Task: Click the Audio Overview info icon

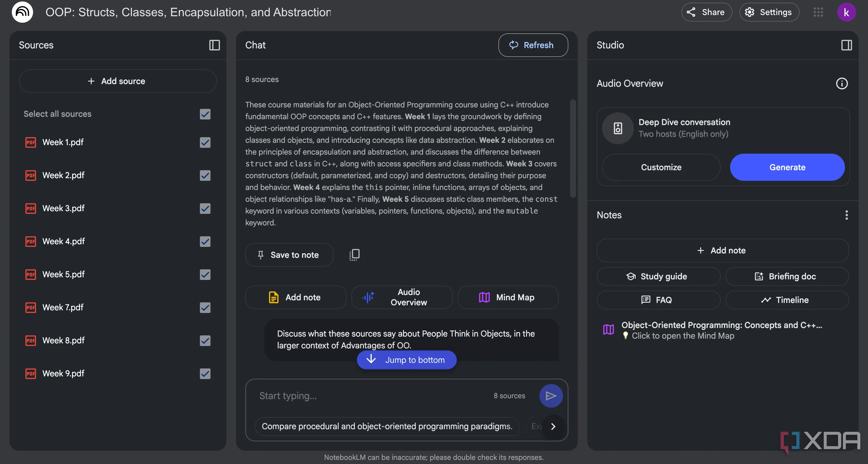Action: [841, 83]
